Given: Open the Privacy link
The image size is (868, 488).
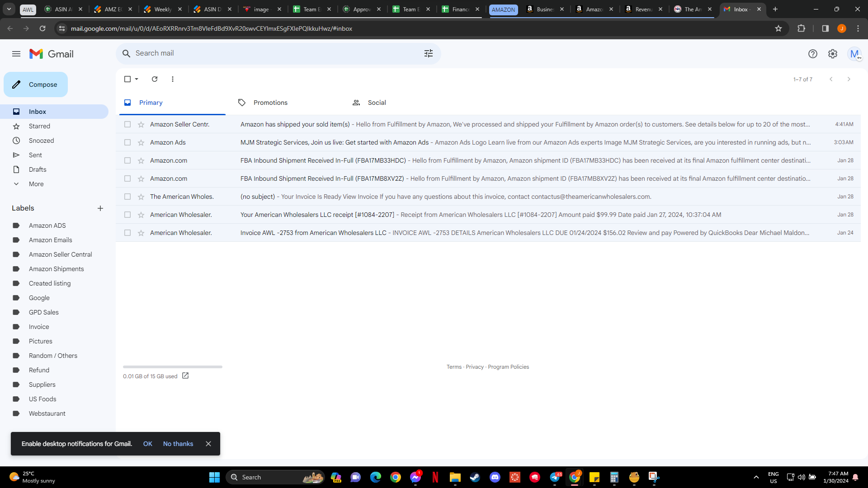Looking at the screenshot, I should 475,367.
